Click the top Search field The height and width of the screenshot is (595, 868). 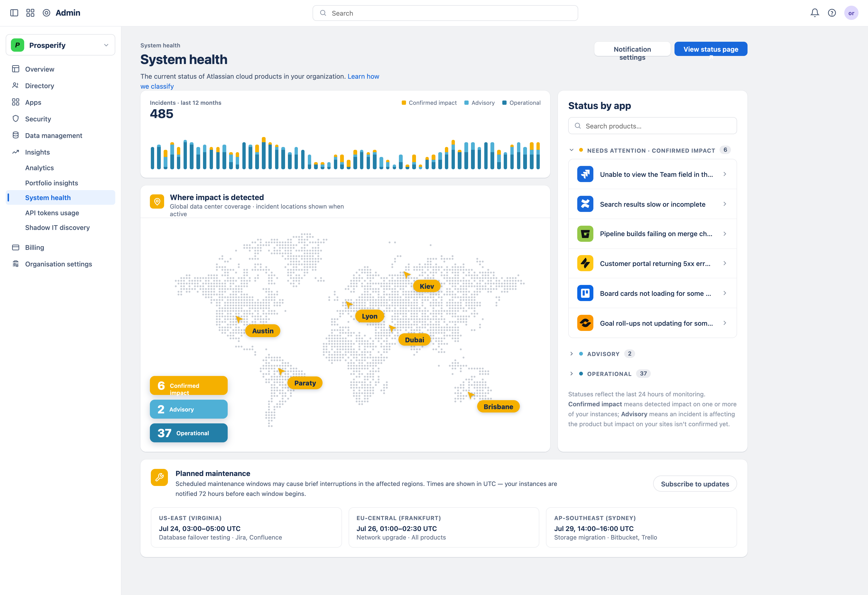pos(445,13)
